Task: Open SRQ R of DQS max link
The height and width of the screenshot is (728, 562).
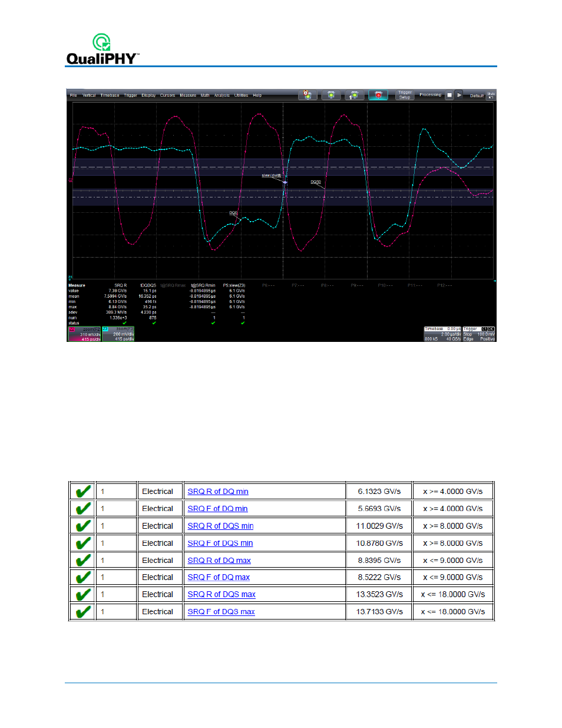Action: click(222, 594)
